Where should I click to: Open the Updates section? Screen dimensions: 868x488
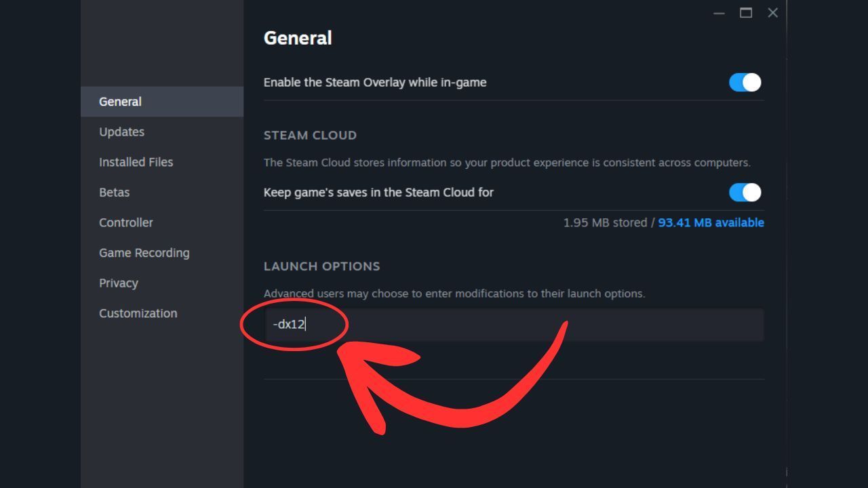122,132
